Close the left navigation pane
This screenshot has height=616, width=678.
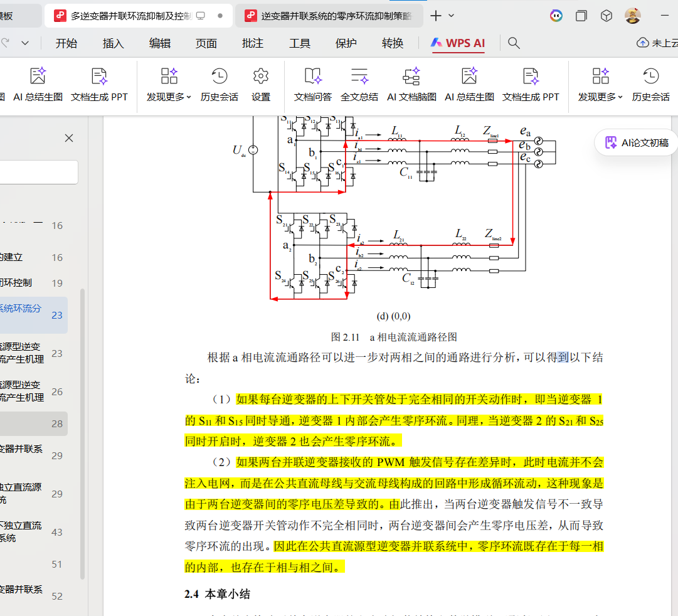pyautogui.click(x=69, y=138)
